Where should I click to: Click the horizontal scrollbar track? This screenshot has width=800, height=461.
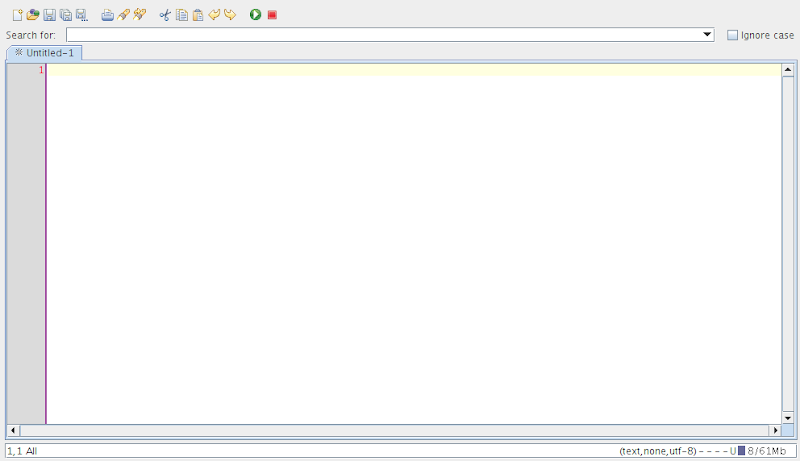(394, 430)
